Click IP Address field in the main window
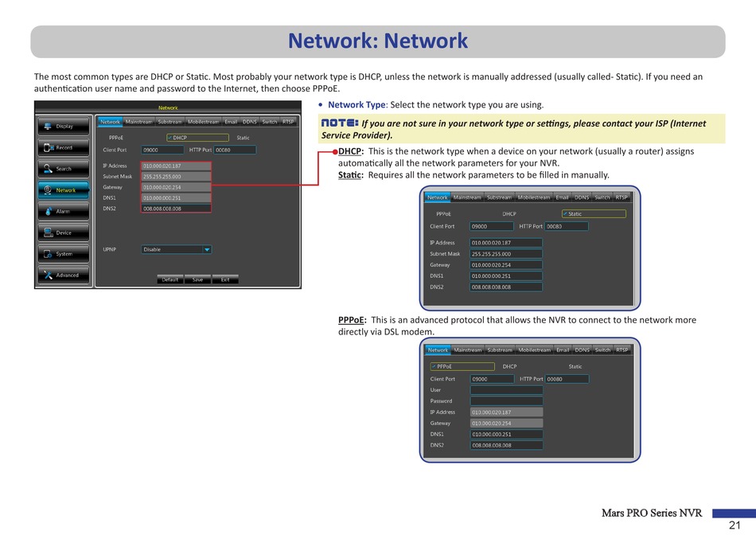The height and width of the screenshot is (535, 756). pos(176,166)
